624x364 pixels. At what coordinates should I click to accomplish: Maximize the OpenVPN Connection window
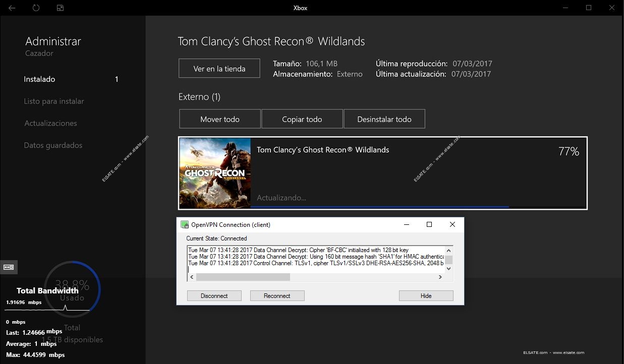coord(429,224)
